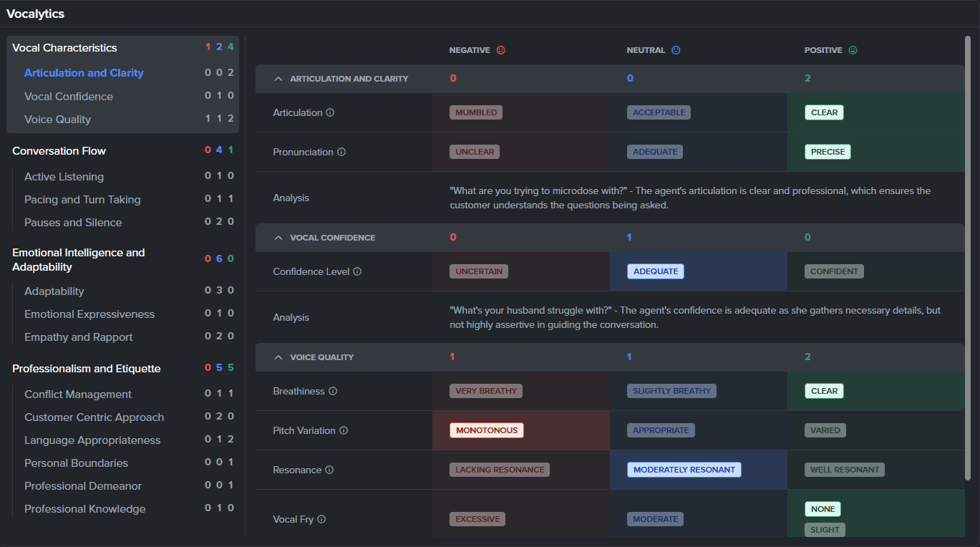Open Adaptability item in sidebar
This screenshot has width=980, height=547.
click(x=54, y=291)
